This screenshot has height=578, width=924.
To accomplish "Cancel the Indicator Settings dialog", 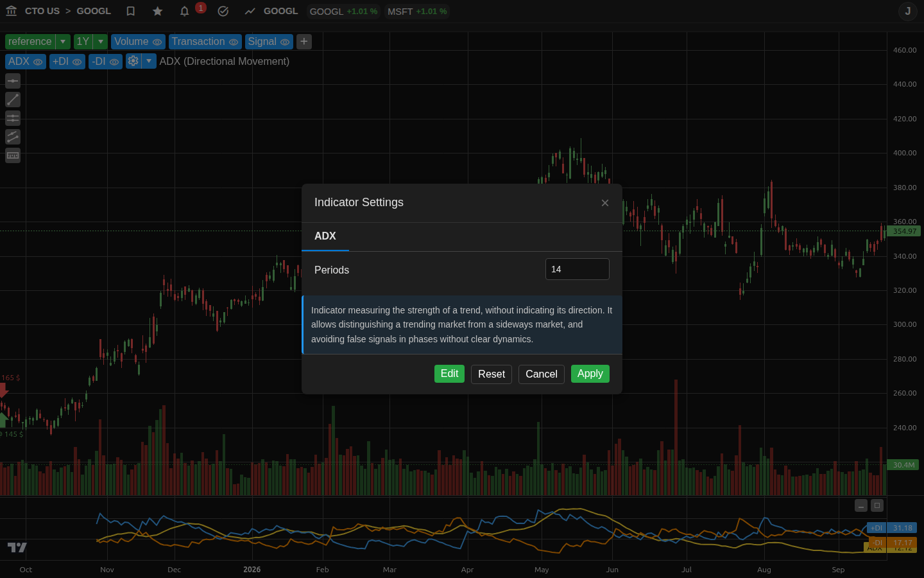I will pyautogui.click(x=542, y=374).
